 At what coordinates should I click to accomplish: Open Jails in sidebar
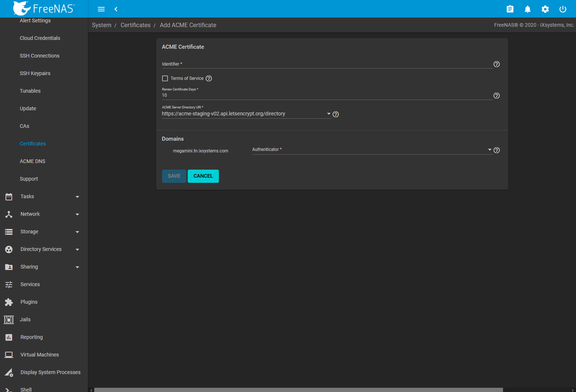click(25, 319)
